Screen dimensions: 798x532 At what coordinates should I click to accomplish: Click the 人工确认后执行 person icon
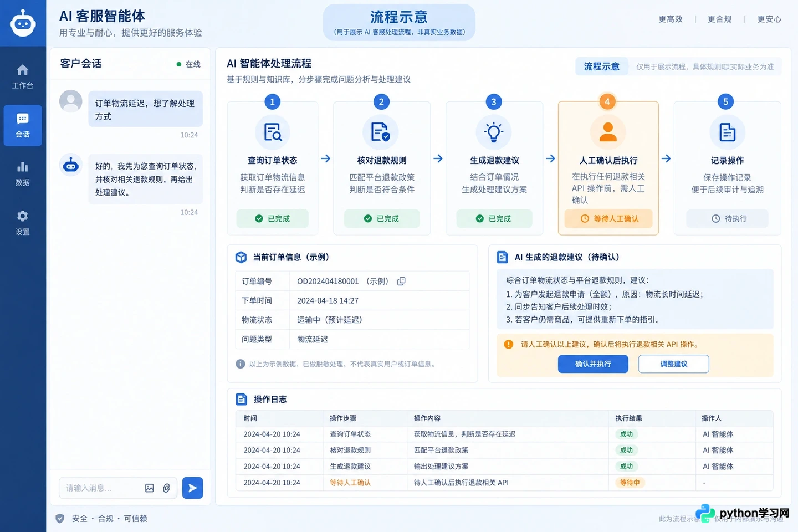pos(608,132)
